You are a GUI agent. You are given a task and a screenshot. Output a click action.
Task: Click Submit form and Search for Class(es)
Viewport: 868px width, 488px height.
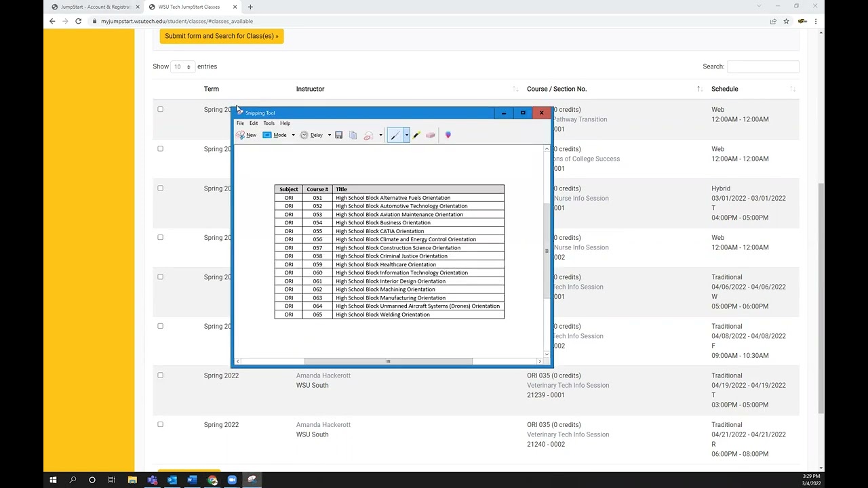point(222,36)
